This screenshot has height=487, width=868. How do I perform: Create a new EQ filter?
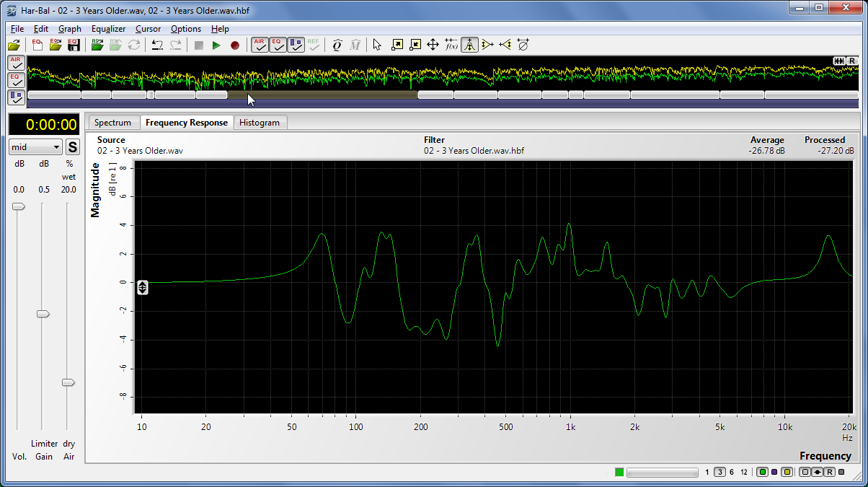[x=37, y=45]
